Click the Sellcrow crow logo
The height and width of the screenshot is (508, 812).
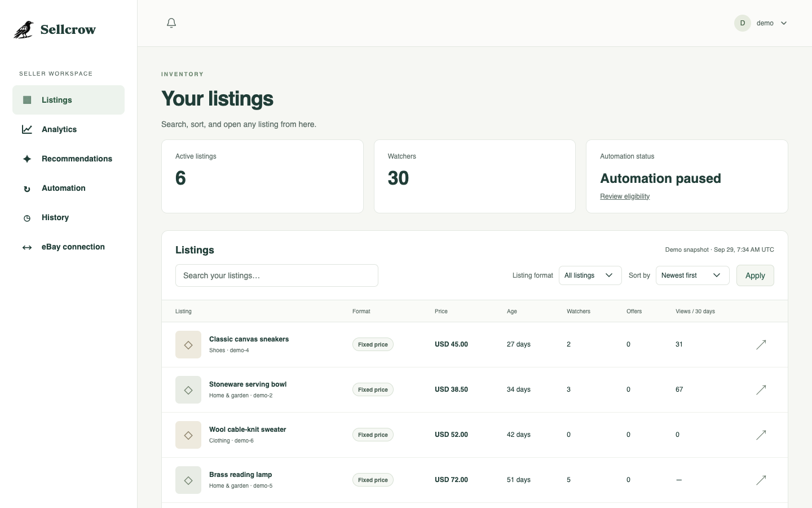click(x=24, y=29)
